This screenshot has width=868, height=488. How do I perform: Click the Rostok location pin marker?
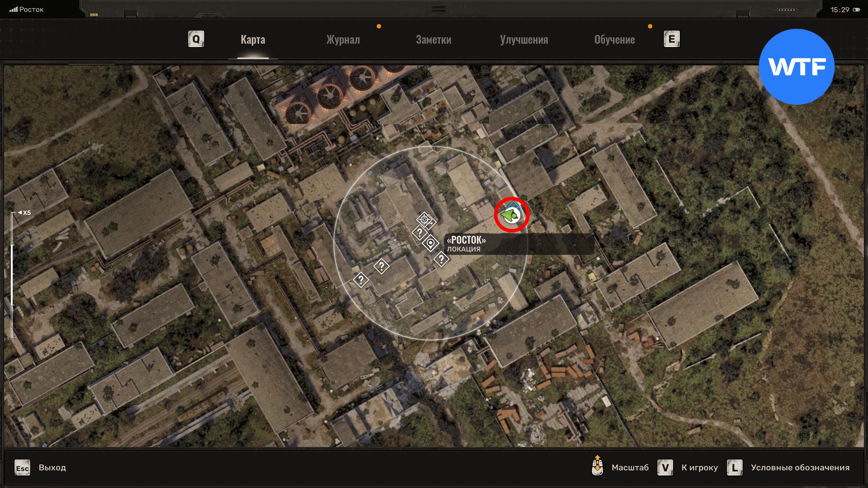[x=431, y=243]
